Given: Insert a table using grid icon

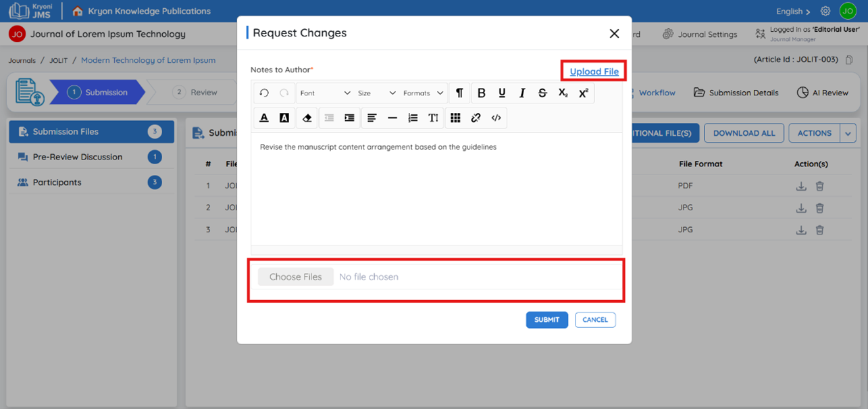Looking at the screenshot, I should [x=455, y=118].
